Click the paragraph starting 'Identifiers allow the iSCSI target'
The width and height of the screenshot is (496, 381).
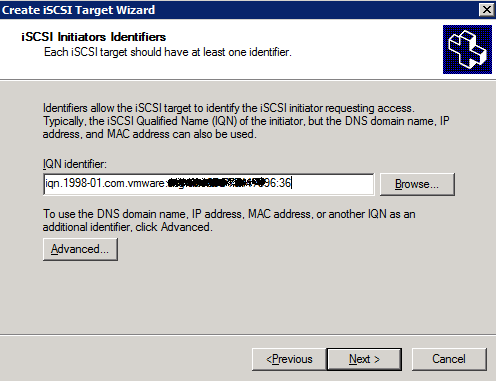point(246,121)
